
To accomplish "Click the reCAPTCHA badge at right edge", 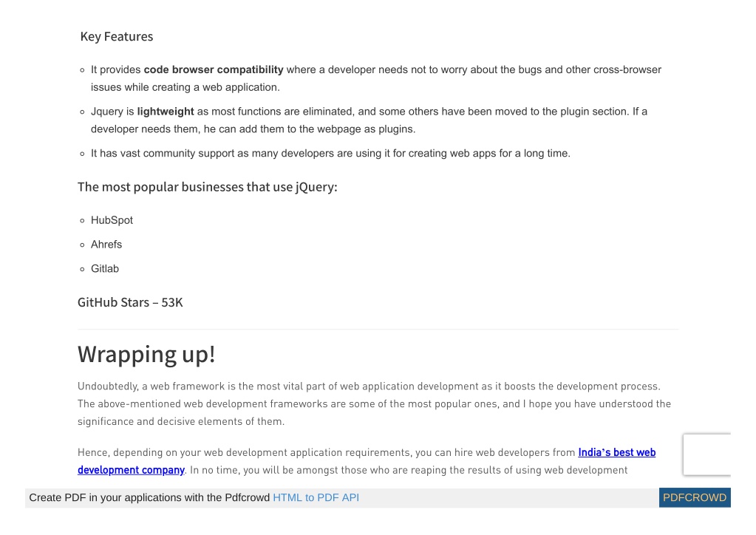I will [706, 454].
